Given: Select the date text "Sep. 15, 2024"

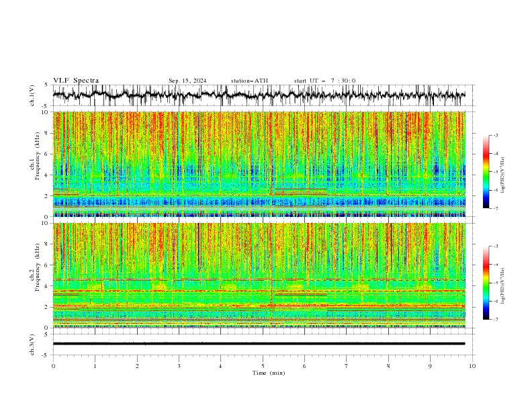Looking at the screenshot, I should (x=187, y=81).
